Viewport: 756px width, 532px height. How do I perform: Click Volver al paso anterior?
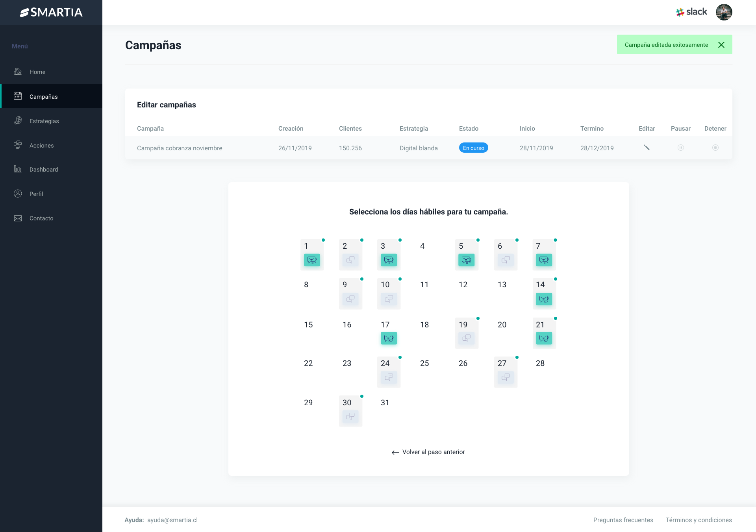pyautogui.click(x=428, y=452)
